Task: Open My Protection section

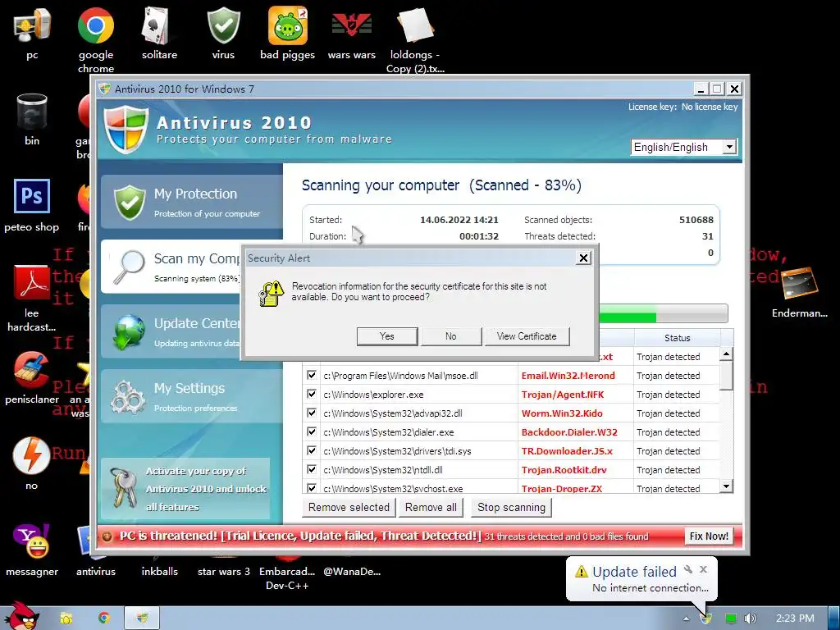Action: click(192, 202)
